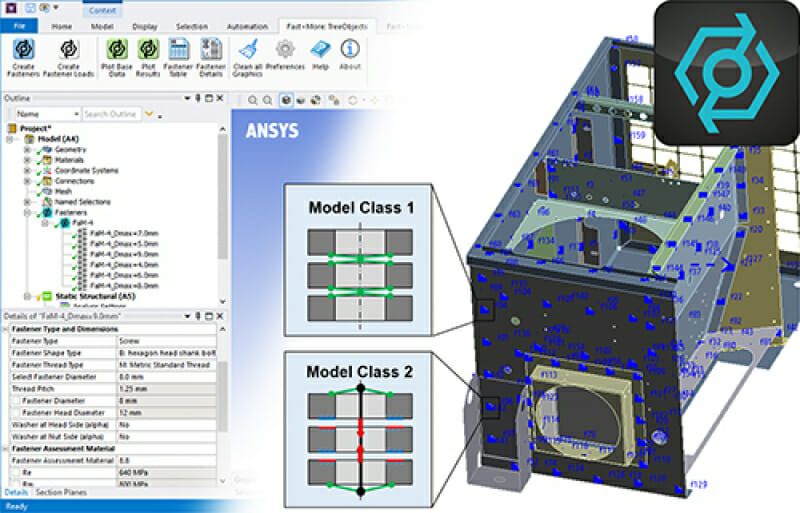The width and height of the screenshot is (800, 513).
Task: Expand the Coordinate Systems branch
Action: point(28,170)
